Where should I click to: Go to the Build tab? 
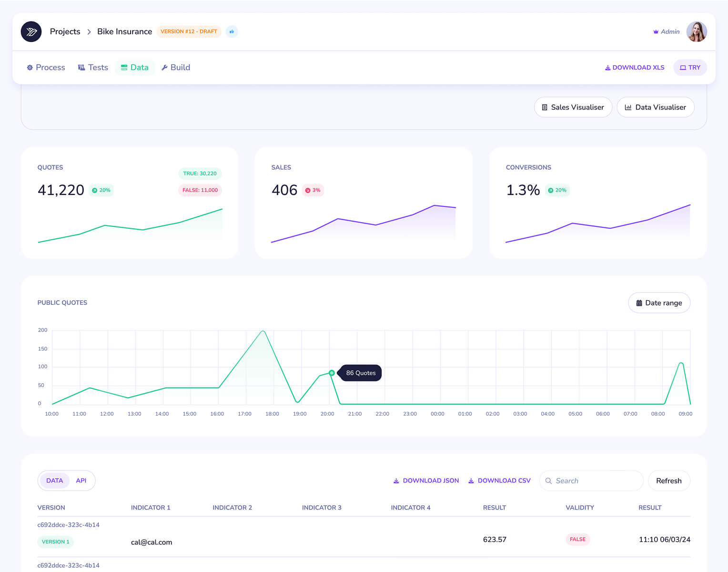(176, 68)
